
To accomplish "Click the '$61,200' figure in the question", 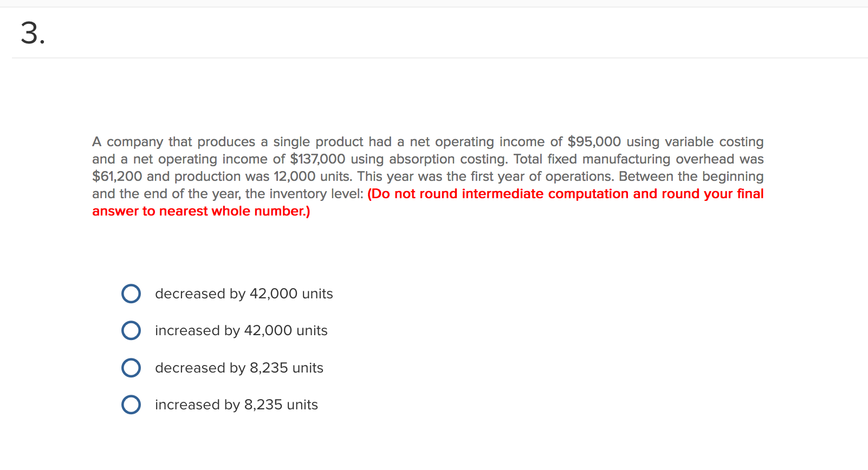I will coord(116,177).
